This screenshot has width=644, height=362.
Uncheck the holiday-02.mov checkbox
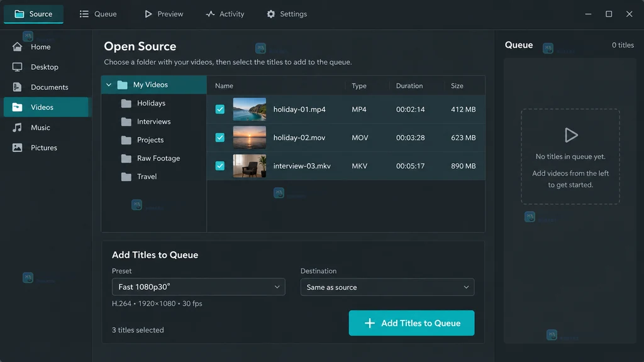tap(220, 138)
